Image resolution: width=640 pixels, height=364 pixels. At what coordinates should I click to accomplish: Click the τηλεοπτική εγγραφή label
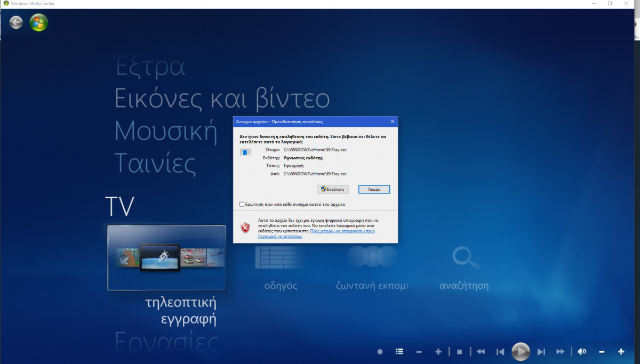tap(181, 311)
